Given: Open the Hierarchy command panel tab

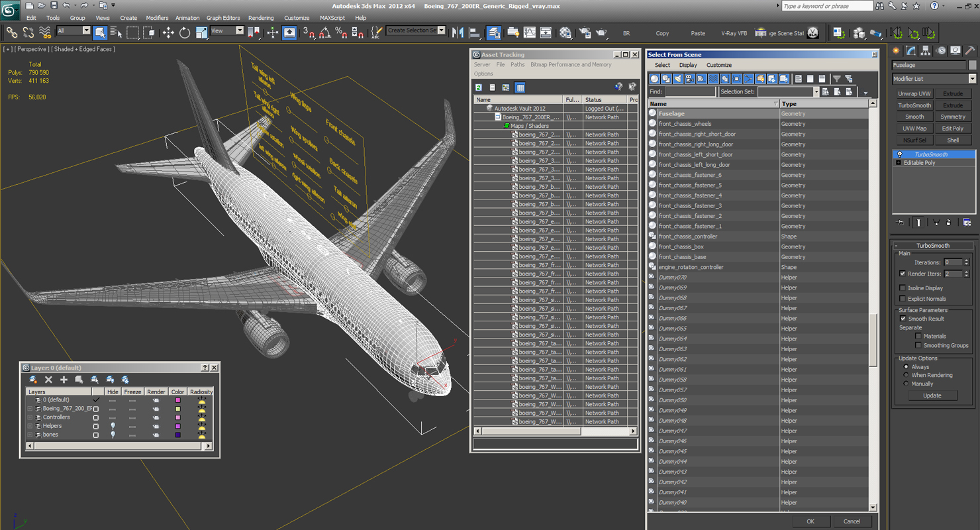Looking at the screenshot, I should (x=926, y=50).
